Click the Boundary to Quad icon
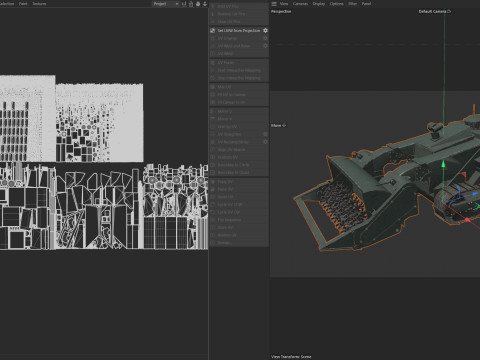The width and height of the screenshot is (480, 360). [x=212, y=172]
